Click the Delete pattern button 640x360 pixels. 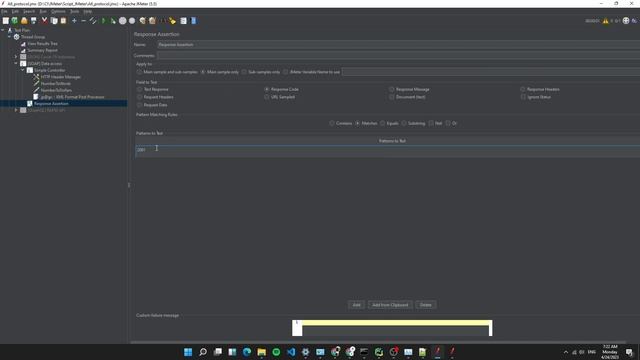pyautogui.click(x=425, y=305)
